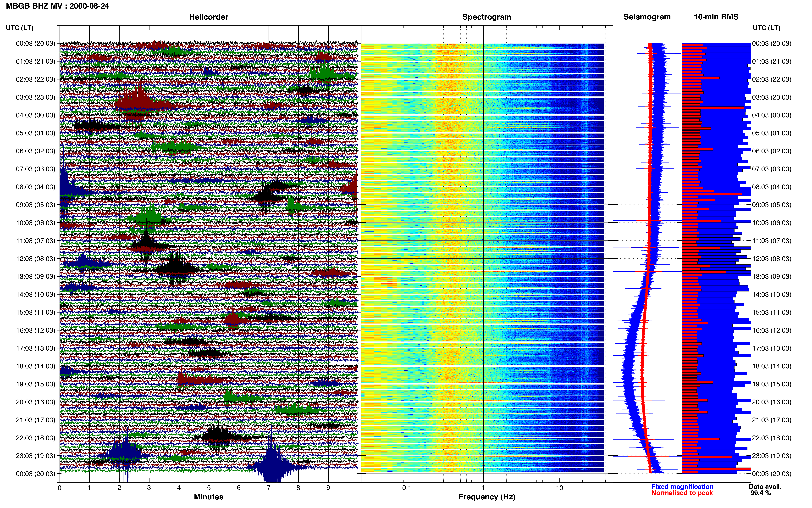The width and height of the screenshot is (812, 508).
Task: Click '04:03 (00:03)' on the left time axis
Action: [x=35, y=115]
